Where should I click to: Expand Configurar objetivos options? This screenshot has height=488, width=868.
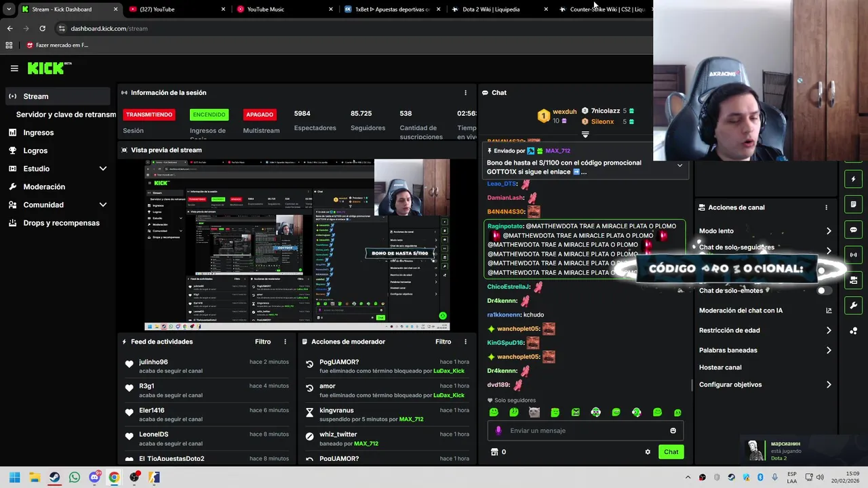click(x=829, y=385)
